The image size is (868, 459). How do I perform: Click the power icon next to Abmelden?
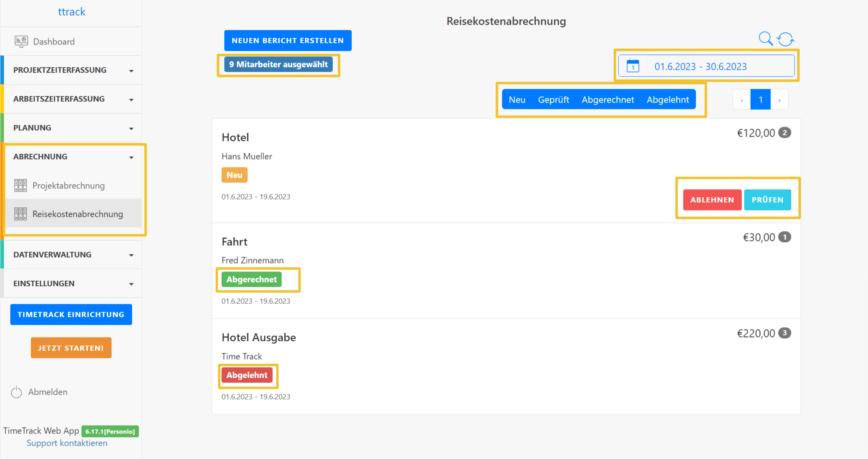16,392
